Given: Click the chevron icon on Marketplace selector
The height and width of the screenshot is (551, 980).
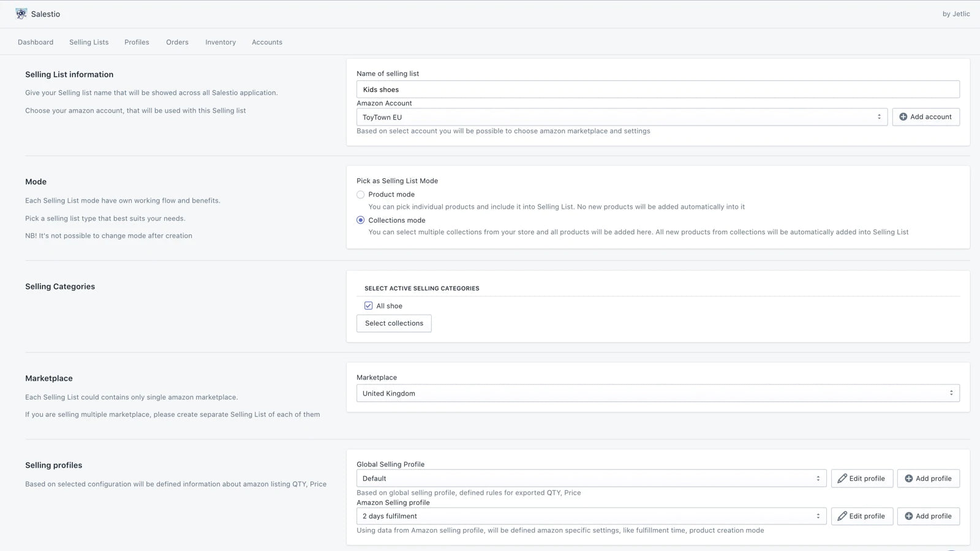Looking at the screenshot, I should point(951,393).
